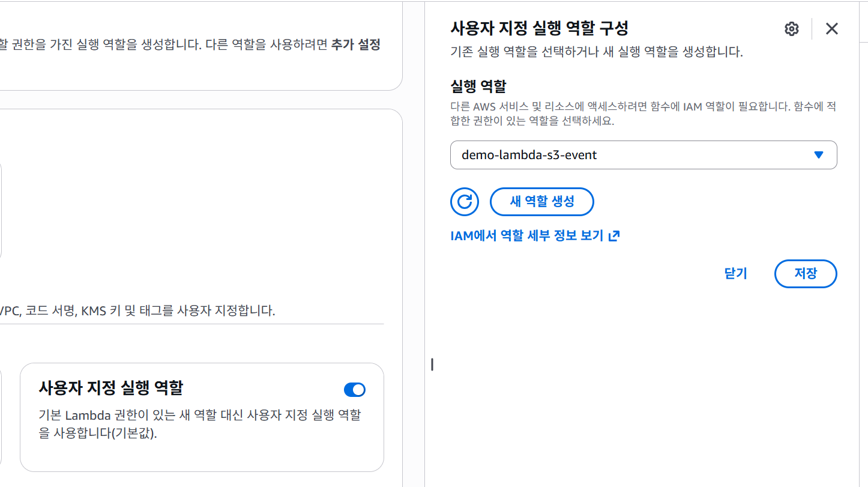
Task: Open the demo-lambda-s3-event role dropdown
Action: tap(643, 155)
